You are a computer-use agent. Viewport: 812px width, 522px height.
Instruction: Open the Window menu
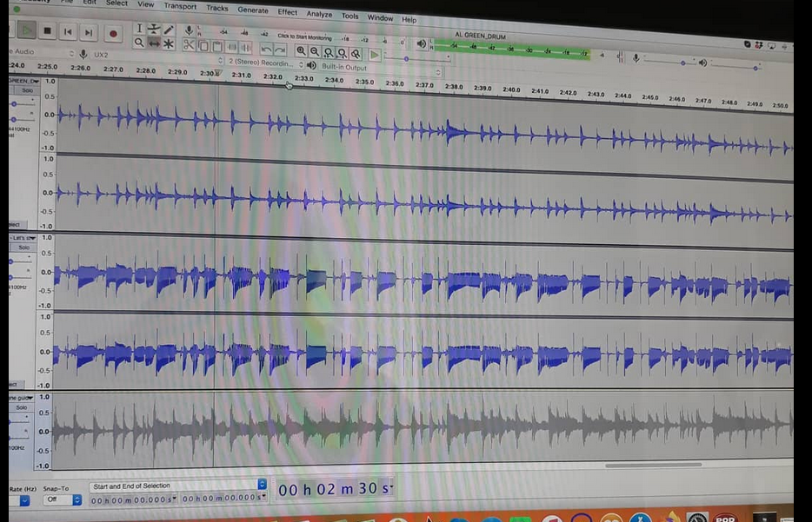tap(380, 17)
